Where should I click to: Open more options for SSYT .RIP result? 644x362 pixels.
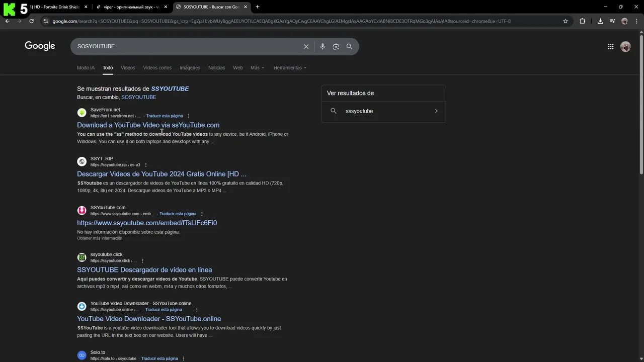pyautogui.click(x=146, y=165)
